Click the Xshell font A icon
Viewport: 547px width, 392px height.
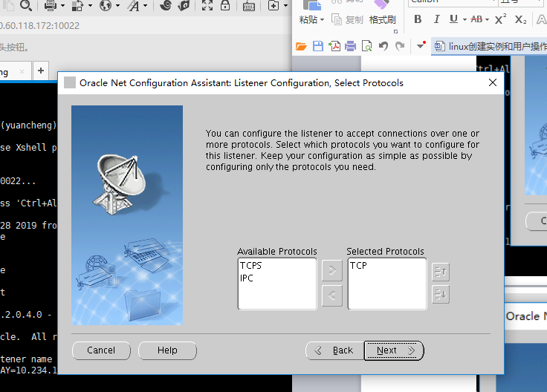point(133,6)
